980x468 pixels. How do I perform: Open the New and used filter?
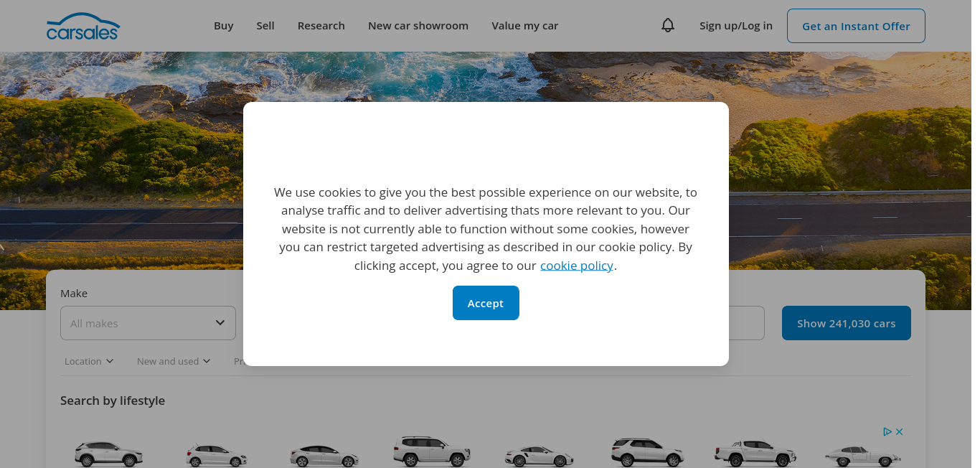174,361
